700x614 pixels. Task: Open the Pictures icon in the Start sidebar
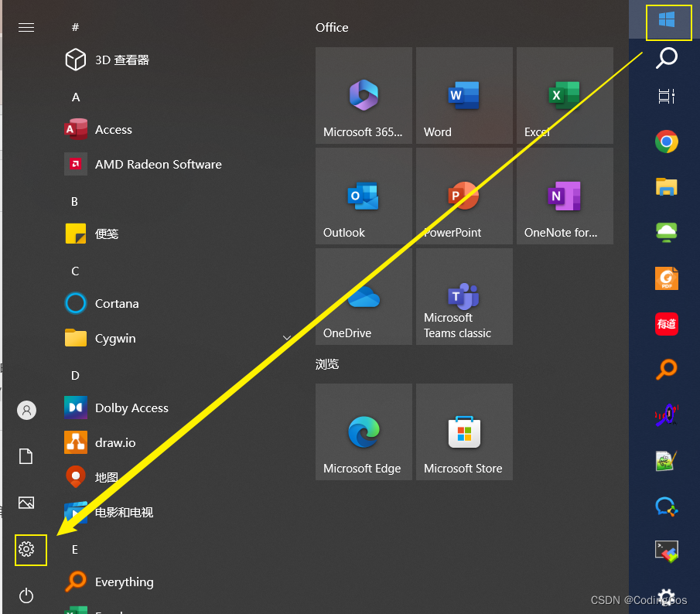coord(26,503)
